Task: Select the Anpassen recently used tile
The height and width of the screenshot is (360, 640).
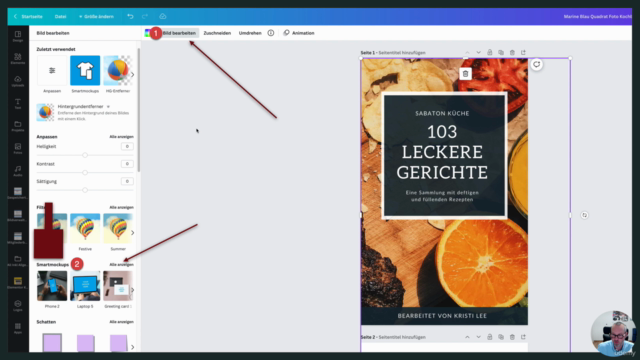Action: pos(52,71)
